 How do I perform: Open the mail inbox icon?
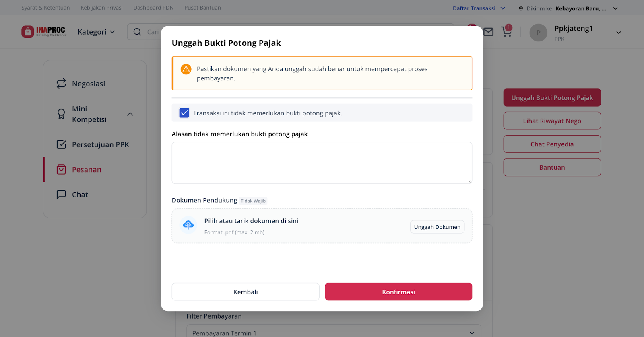point(488,32)
